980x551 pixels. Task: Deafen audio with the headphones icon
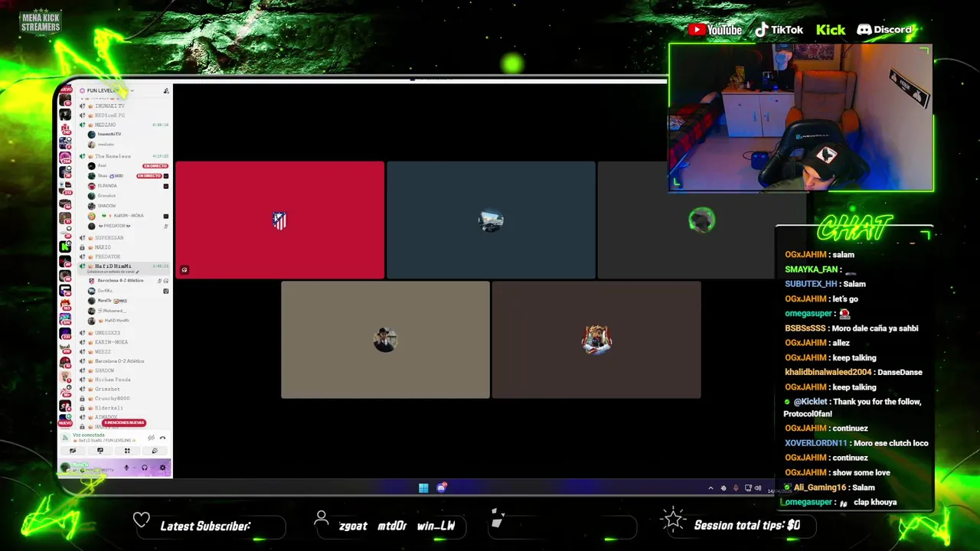[145, 468]
